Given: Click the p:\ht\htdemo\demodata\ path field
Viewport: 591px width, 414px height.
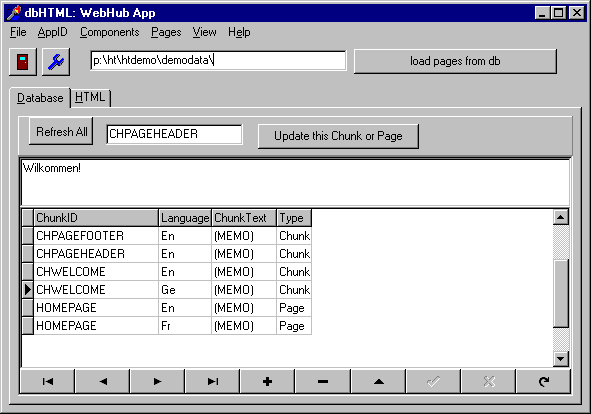Looking at the screenshot, I should coord(218,60).
